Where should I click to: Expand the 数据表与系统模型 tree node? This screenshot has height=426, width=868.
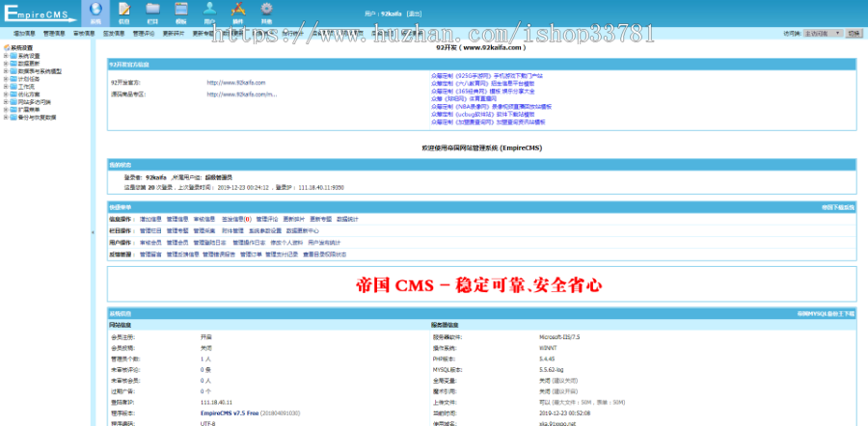pyautogui.click(x=6, y=71)
